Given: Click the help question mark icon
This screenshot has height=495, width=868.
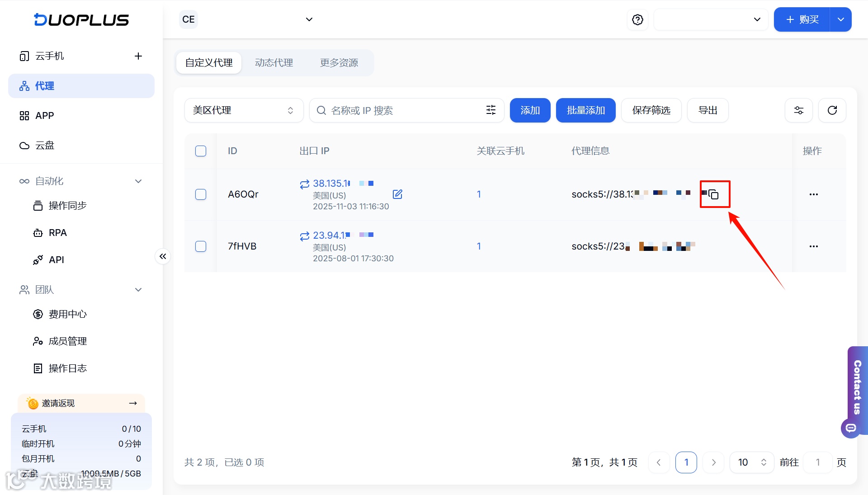Looking at the screenshot, I should pos(637,20).
